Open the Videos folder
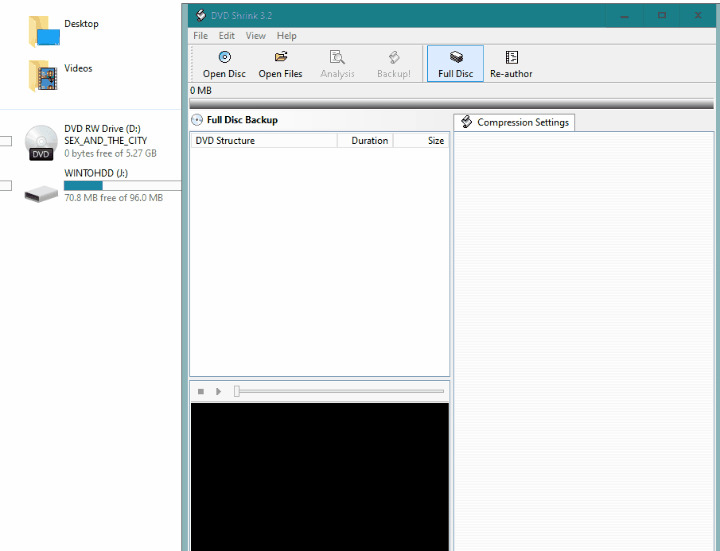The height and width of the screenshot is (551, 720). [44, 75]
